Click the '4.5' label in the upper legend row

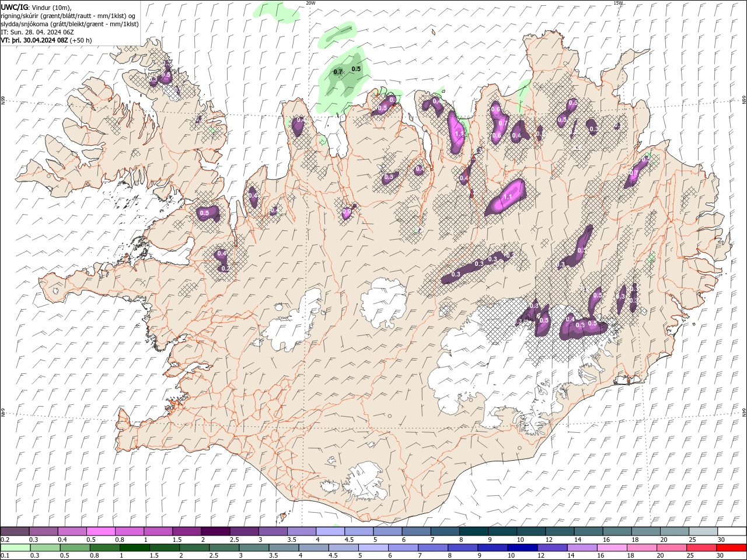349,540
